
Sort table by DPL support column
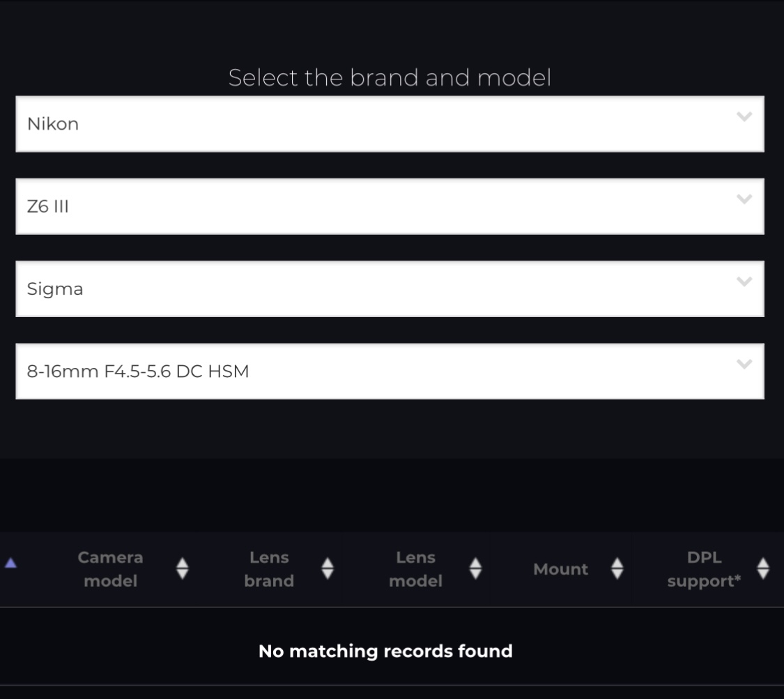[704, 569]
